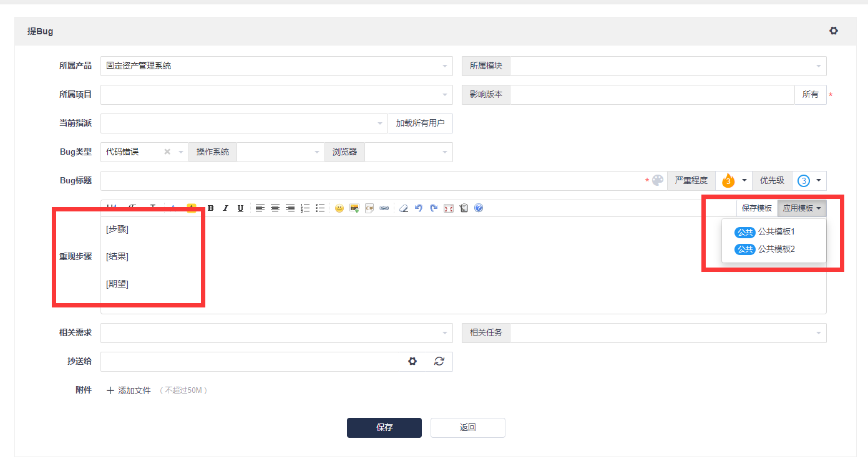Clear the 代码错误 Bug类型 selection
This screenshot has width=868, height=459.
coord(167,152)
